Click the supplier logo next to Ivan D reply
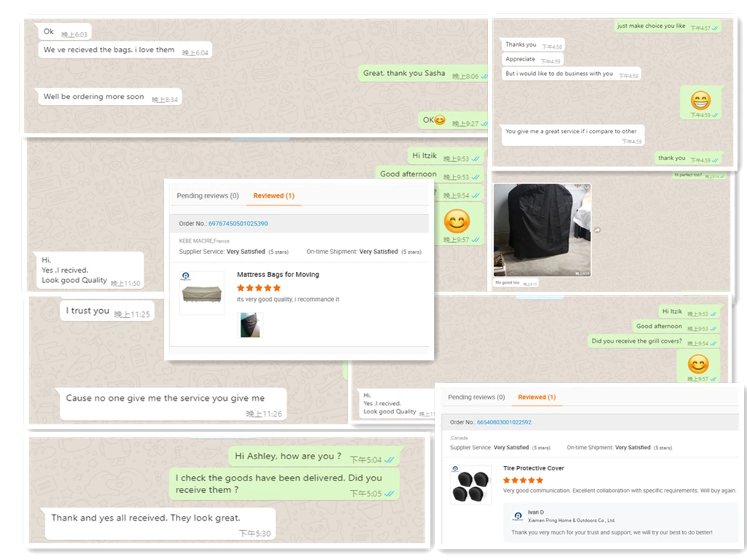 coord(517,517)
